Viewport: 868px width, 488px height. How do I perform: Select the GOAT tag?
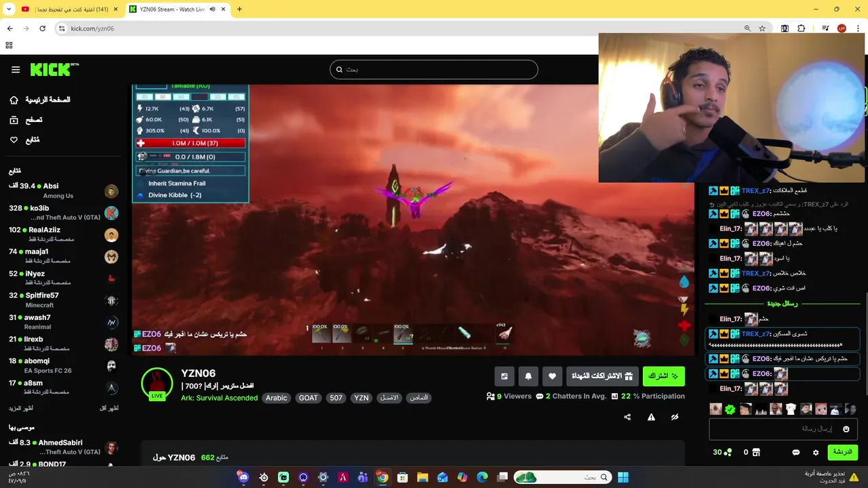coord(309,398)
